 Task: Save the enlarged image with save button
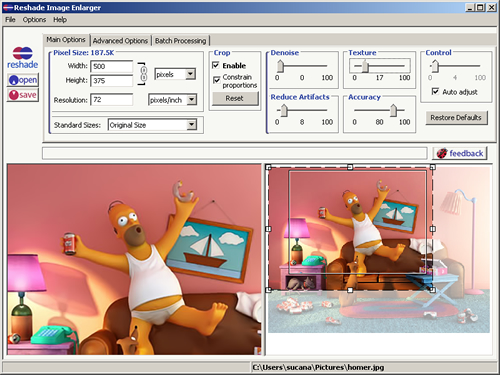pos(23,95)
